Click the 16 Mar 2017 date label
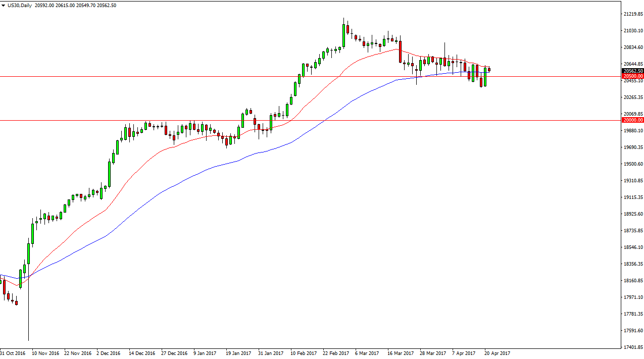This screenshot has width=644, height=359. (x=400, y=353)
